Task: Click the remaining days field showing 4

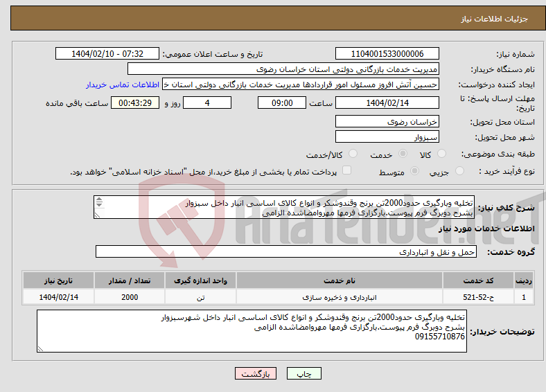Action: (x=207, y=103)
